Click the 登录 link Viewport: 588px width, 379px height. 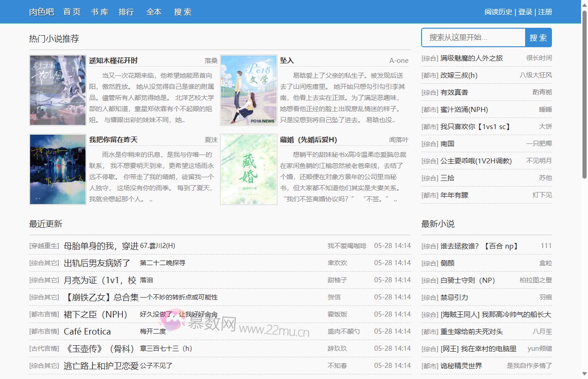click(x=525, y=12)
